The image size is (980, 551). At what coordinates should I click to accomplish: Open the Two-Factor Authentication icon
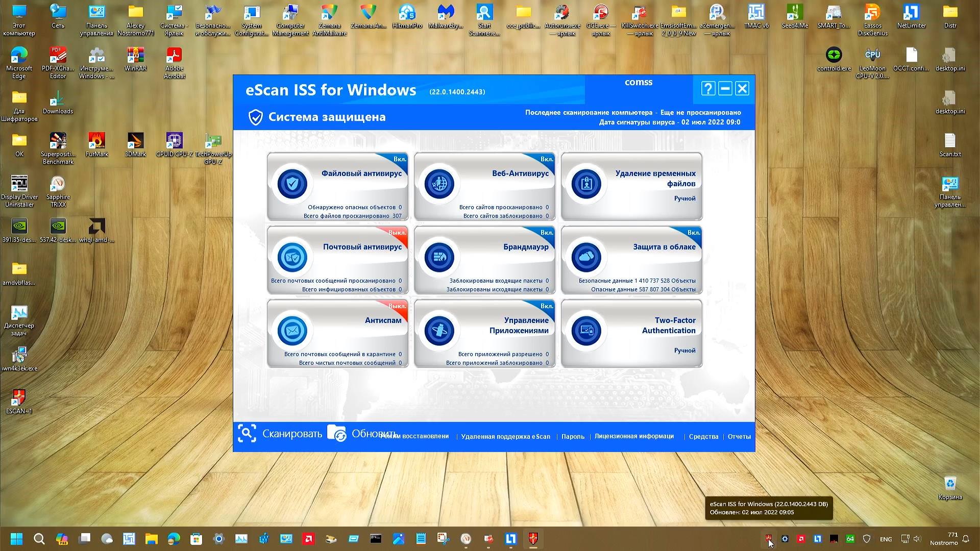click(x=586, y=331)
